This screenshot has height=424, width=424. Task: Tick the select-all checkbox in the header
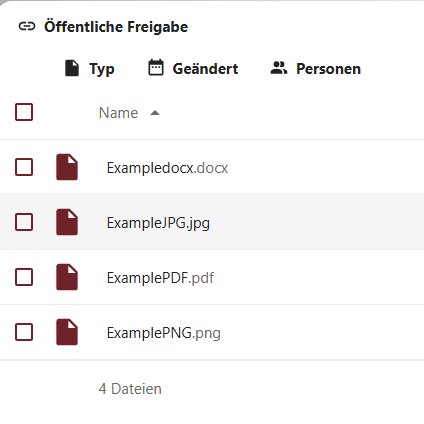point(24,112)
